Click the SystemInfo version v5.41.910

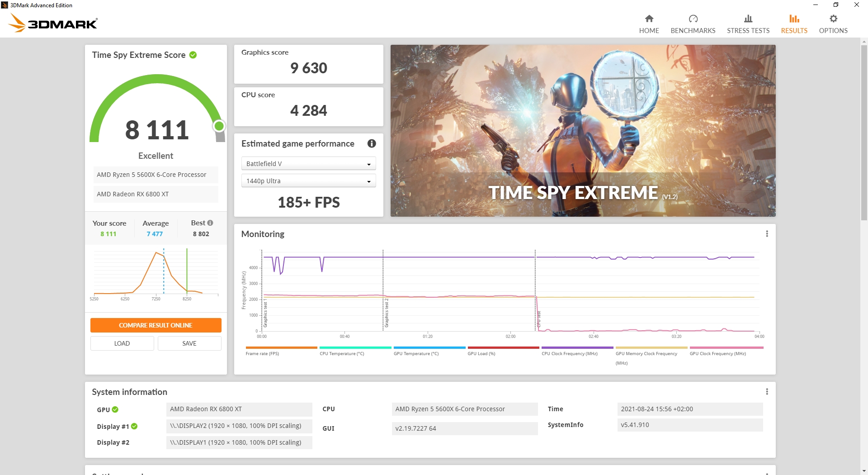pos(690,425)
